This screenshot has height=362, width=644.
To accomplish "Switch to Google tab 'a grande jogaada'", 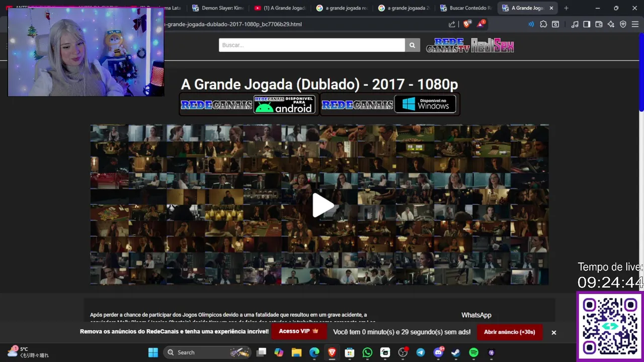I will (x=404, y=8).
